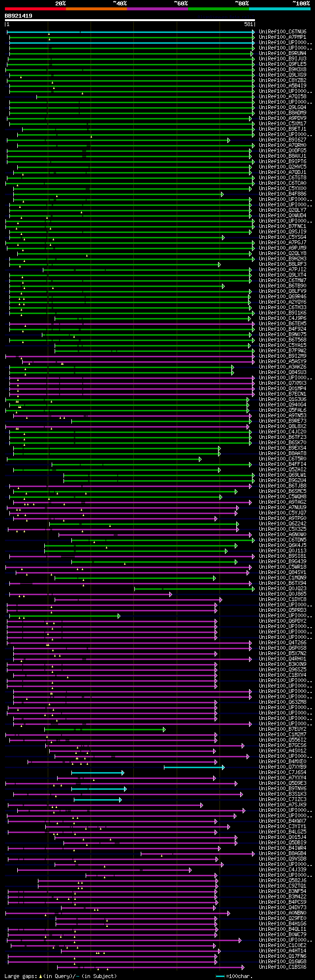315x980 pixels.
Task: Click UniRef100_Q5PRD3 label
Action: pyautogui.click(x=283, y=610)
